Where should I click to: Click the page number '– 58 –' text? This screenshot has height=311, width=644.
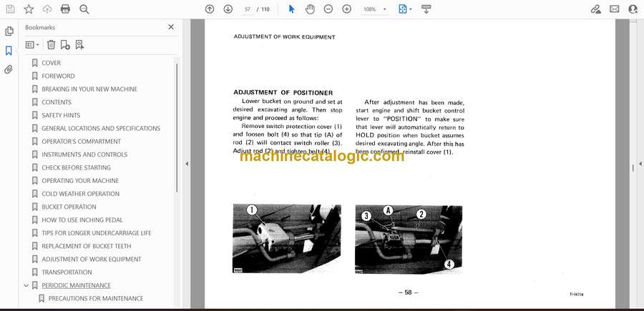(x=408, y=292)
